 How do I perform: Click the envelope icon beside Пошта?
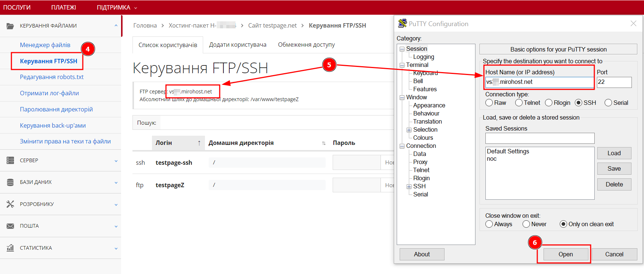coord(10,226)
